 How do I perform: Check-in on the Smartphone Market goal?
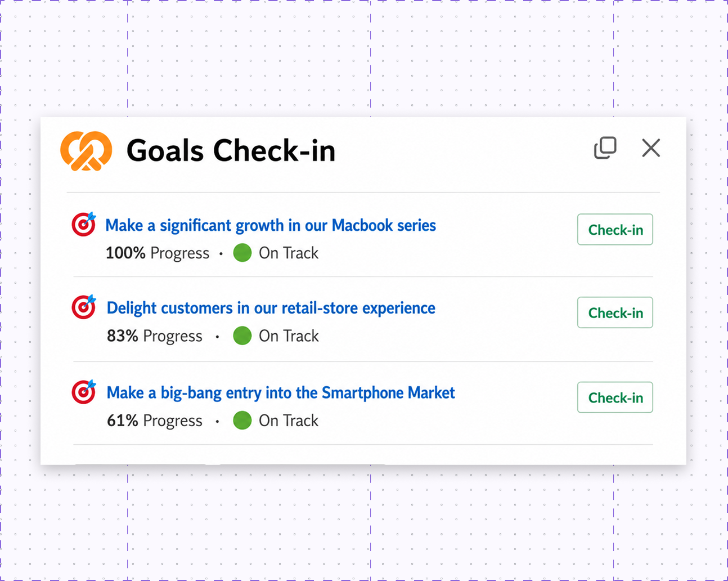click(615, 397)
